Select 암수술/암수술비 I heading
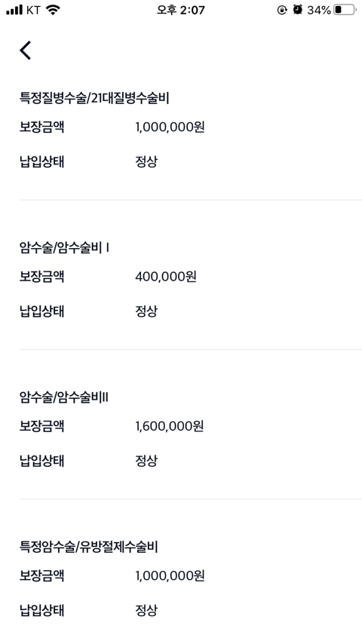The width and height of the screenshot is (362, 644). tap(65, 248)
